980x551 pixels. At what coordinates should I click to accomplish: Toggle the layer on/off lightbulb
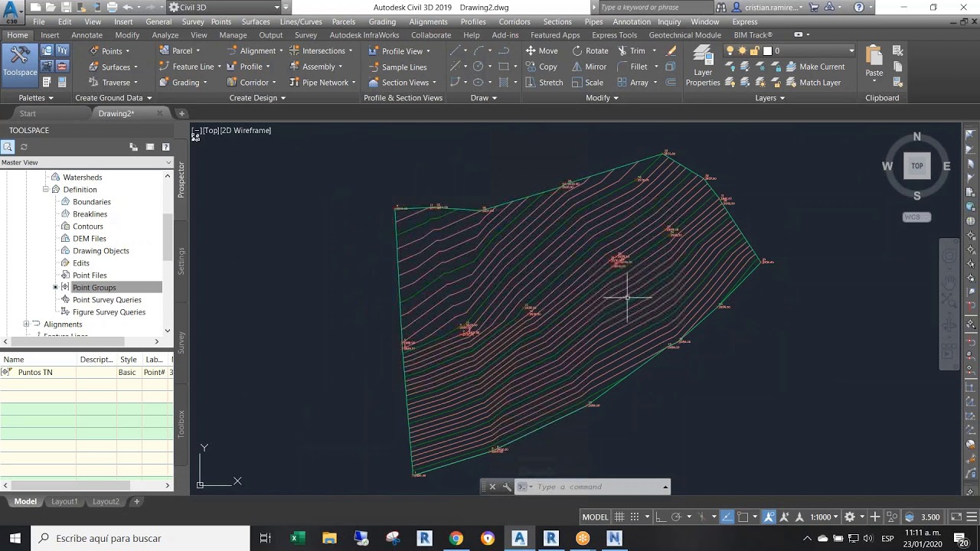click(x=730, y=51)
